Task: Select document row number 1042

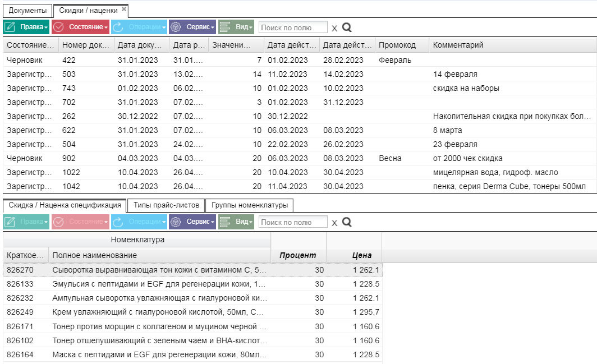Action: pyautogui.click(x=300, y=187)
